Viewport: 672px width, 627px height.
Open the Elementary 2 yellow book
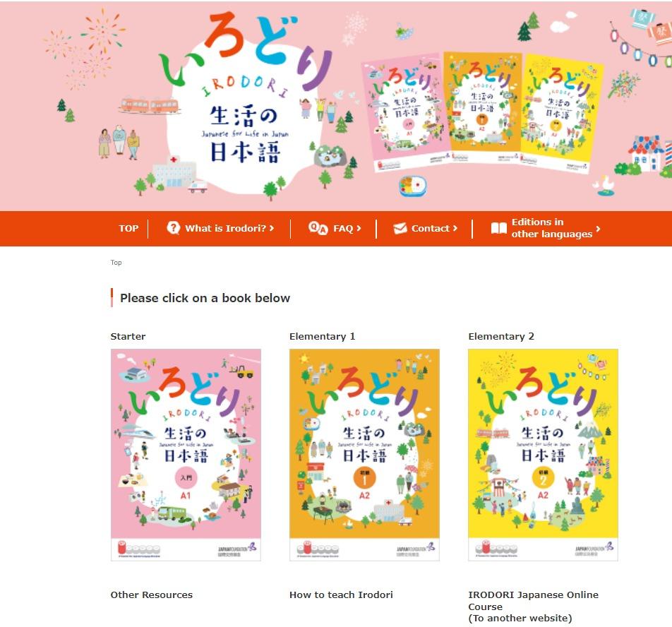[543, 455]
